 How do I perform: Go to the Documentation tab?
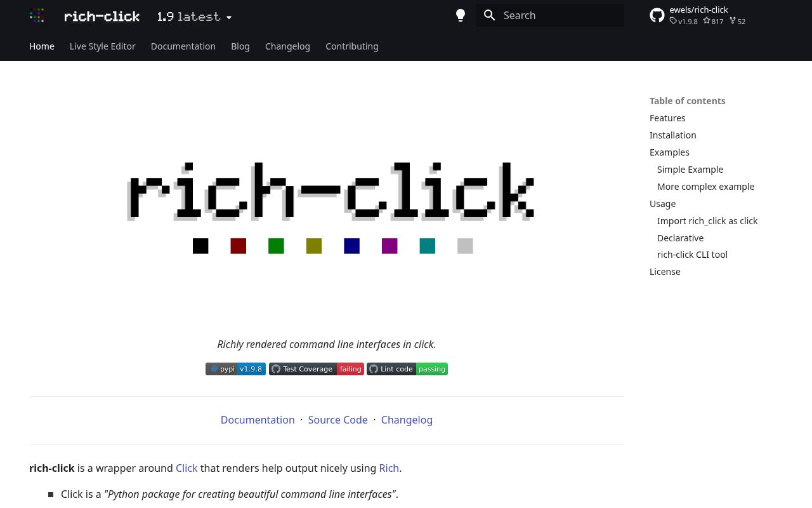183,46
